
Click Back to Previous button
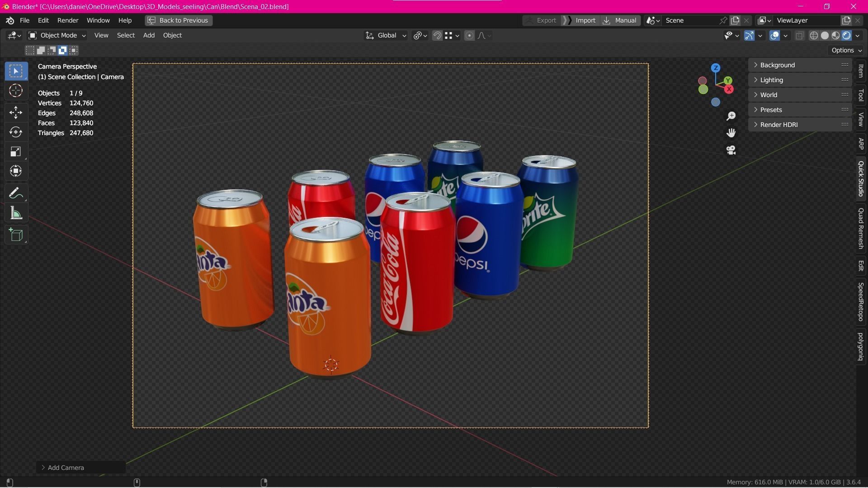[179, 20]
